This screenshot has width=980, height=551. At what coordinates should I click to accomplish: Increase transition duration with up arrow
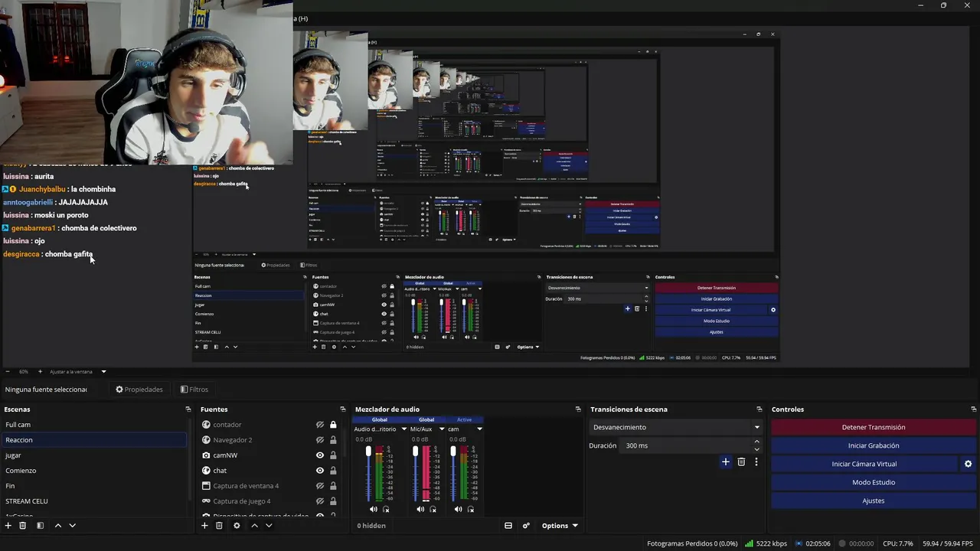click(x=757, y=442)
